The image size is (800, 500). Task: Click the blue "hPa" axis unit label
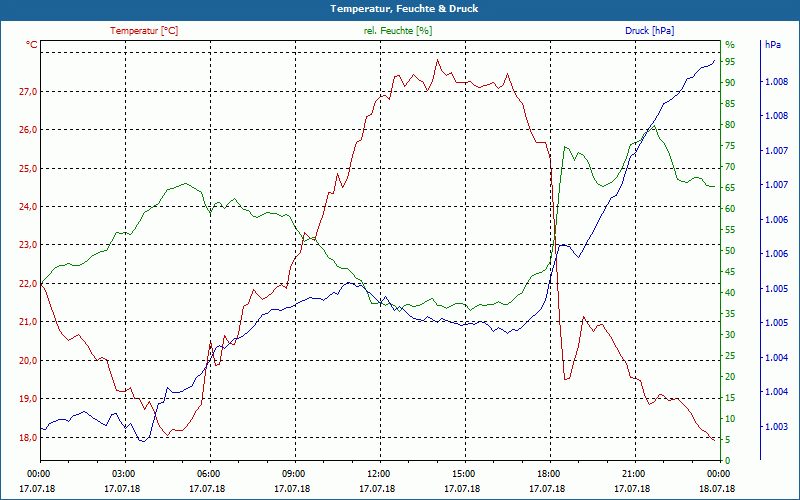pos(772,45)
